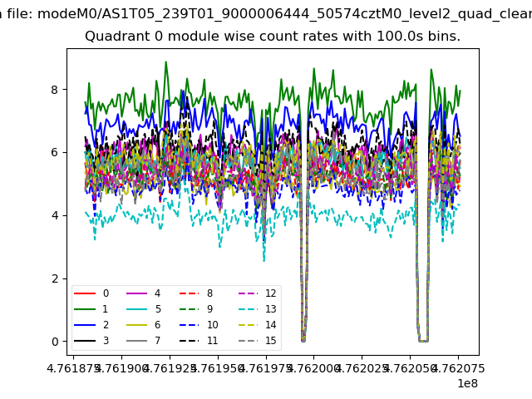Select the cyan solid legend line for module 5
The image size is (532, 399).
pos(136,309)
